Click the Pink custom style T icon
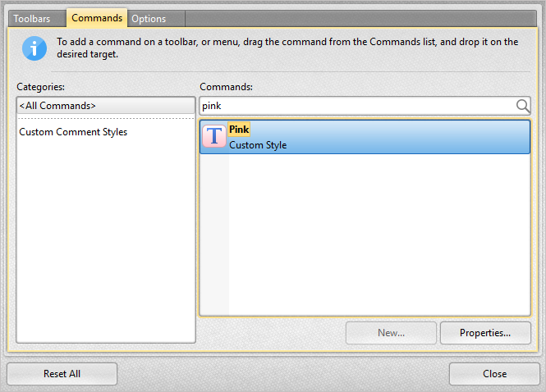This screenshot has height=392, width=546. pos(214,137)
